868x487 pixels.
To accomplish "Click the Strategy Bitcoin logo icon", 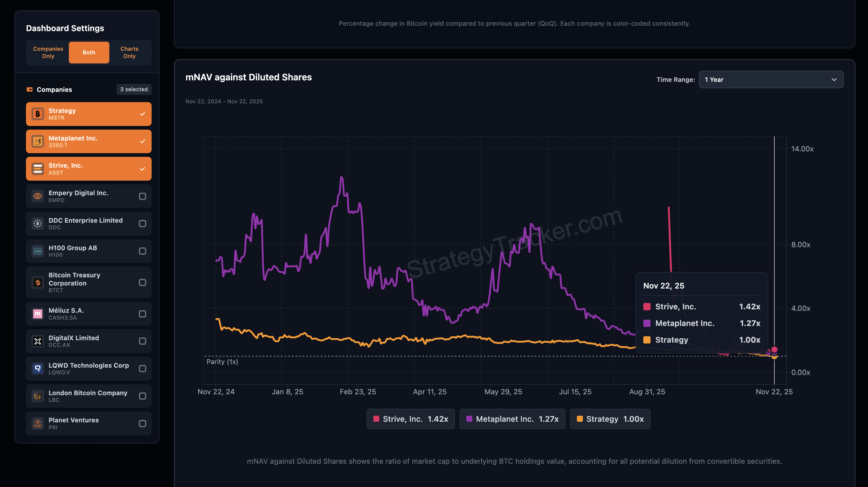I will click(38, 114).
